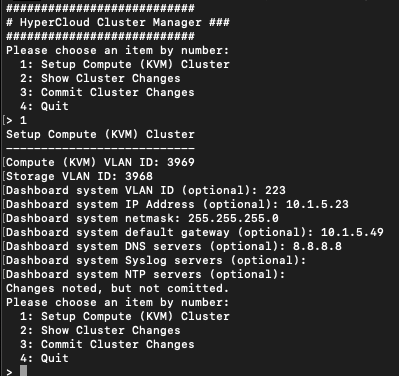The width and height of the screenshot is (399, 376).
Task: Click the entered "1" at the first prompt
Action: point(23,120)
